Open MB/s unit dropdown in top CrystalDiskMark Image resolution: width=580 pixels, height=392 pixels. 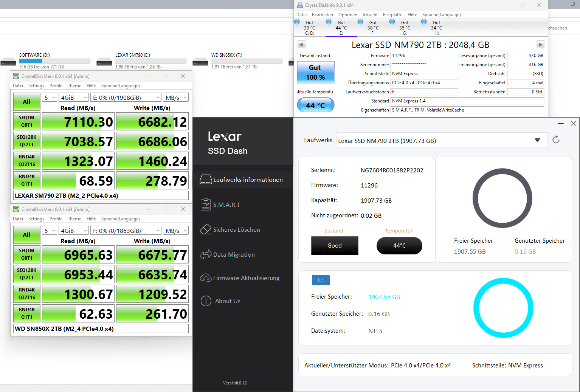click(176, 98)
